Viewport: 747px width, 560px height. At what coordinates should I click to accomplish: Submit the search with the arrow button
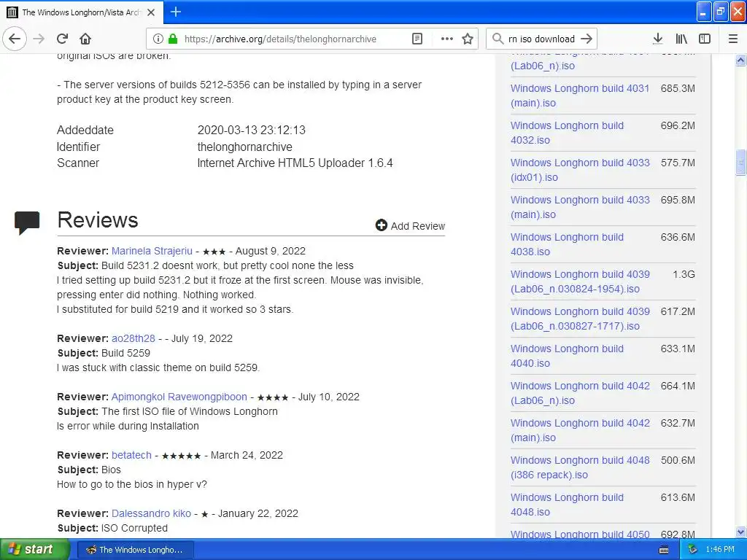point(587,39)
